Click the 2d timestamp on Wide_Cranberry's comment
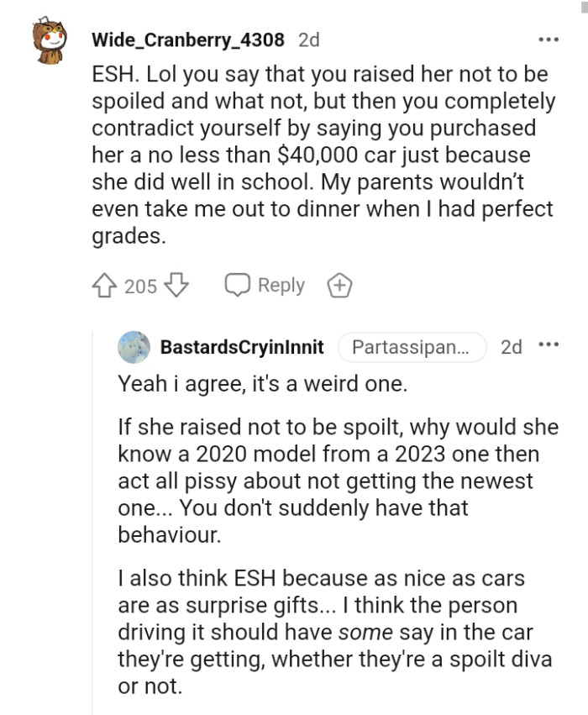 [310, 39]
